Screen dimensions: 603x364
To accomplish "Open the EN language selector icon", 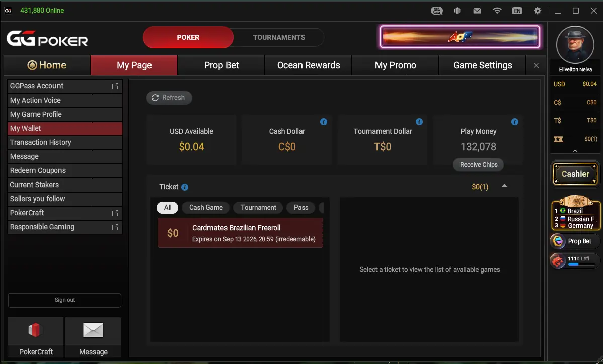I will pyautogui.click(x=517, y=11).
